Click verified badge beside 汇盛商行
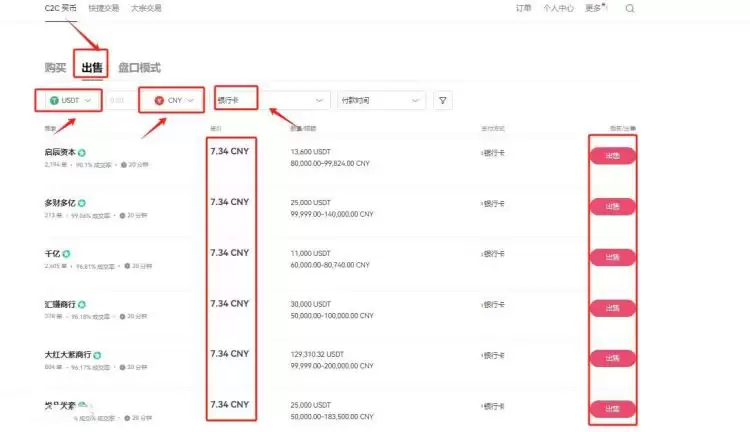Viewport: 750px width, 432px height. click(82, 304)
